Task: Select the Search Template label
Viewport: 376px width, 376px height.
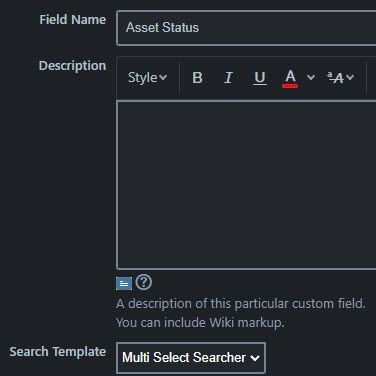Action: point(58,352)
